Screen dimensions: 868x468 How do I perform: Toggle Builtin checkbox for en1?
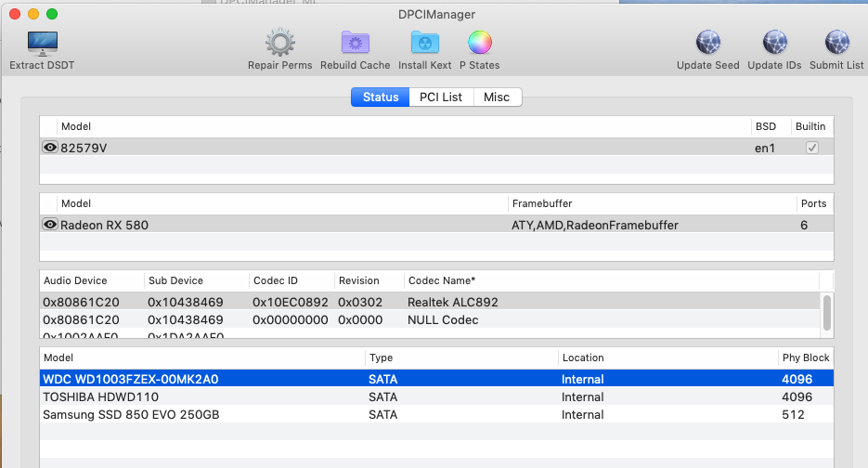coord(812,148)
